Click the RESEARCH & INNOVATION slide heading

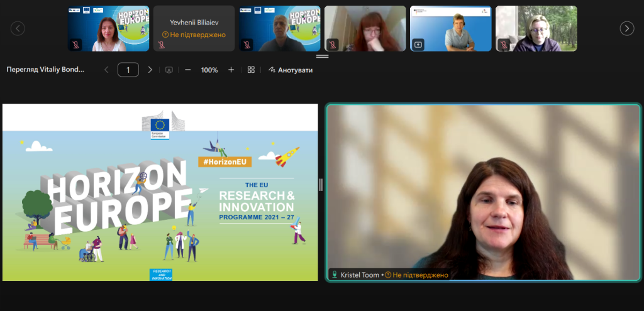pos(257,200)
